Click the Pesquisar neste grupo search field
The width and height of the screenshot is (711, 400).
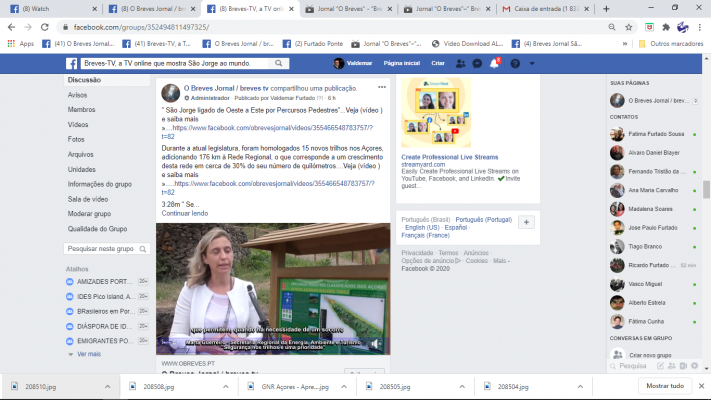105,248
